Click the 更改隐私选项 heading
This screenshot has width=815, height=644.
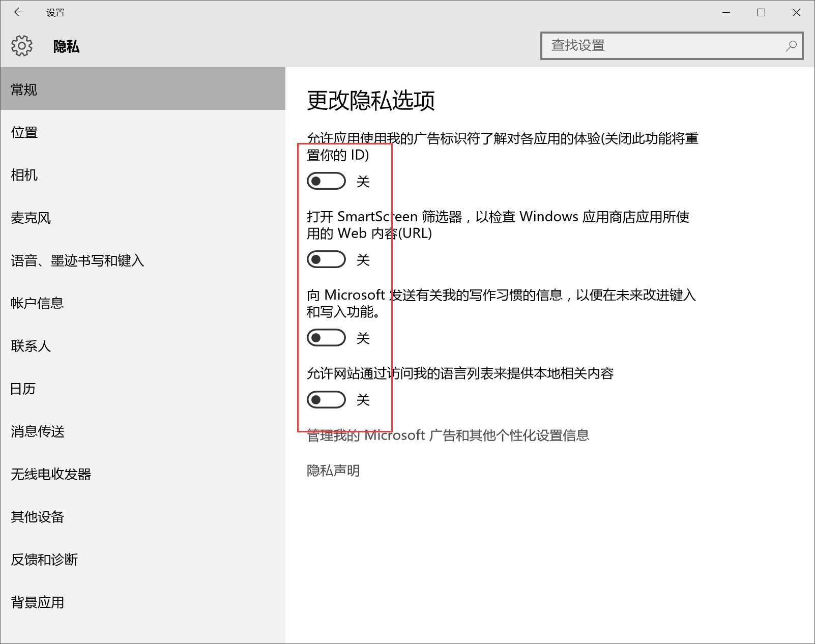point(371,100)
